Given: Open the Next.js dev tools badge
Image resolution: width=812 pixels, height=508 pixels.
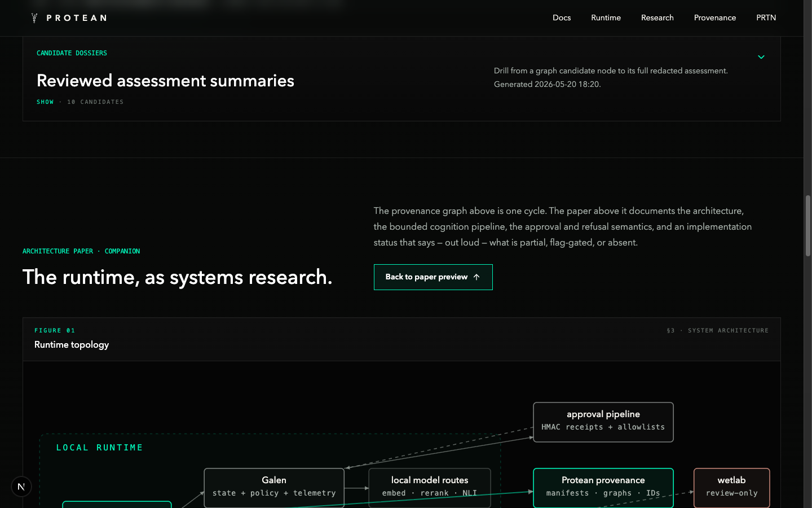Looking at the screenshot, I should [21, 487].
